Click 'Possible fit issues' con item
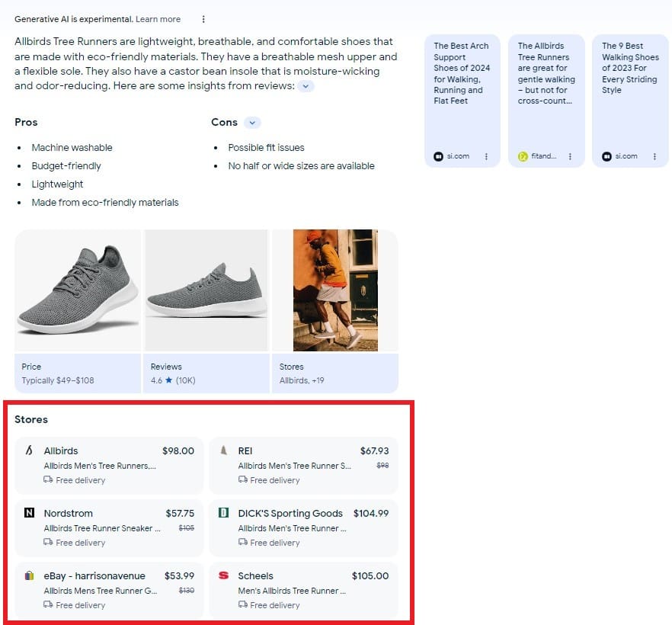Screen dimensions: 672x625 (266, 147)
